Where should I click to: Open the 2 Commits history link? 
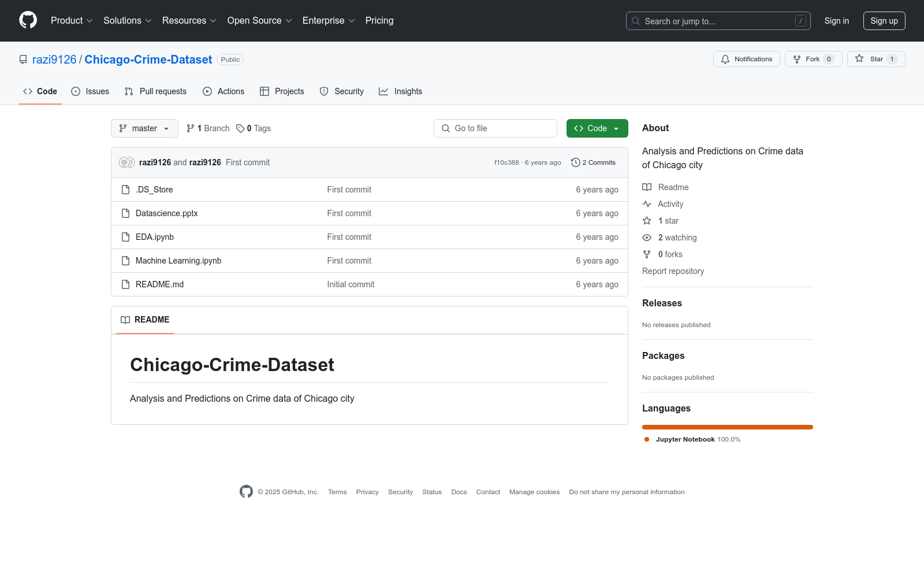click(593, 162)
